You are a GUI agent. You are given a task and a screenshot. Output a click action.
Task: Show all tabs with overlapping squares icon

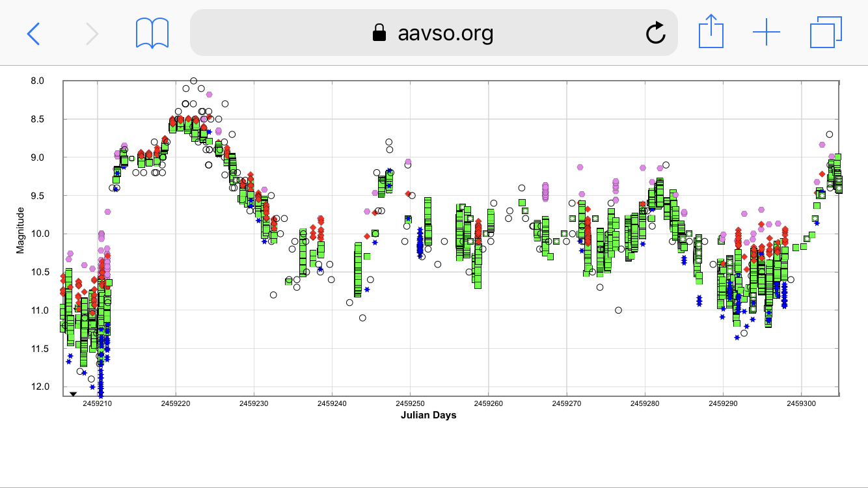tap(826, 33)
